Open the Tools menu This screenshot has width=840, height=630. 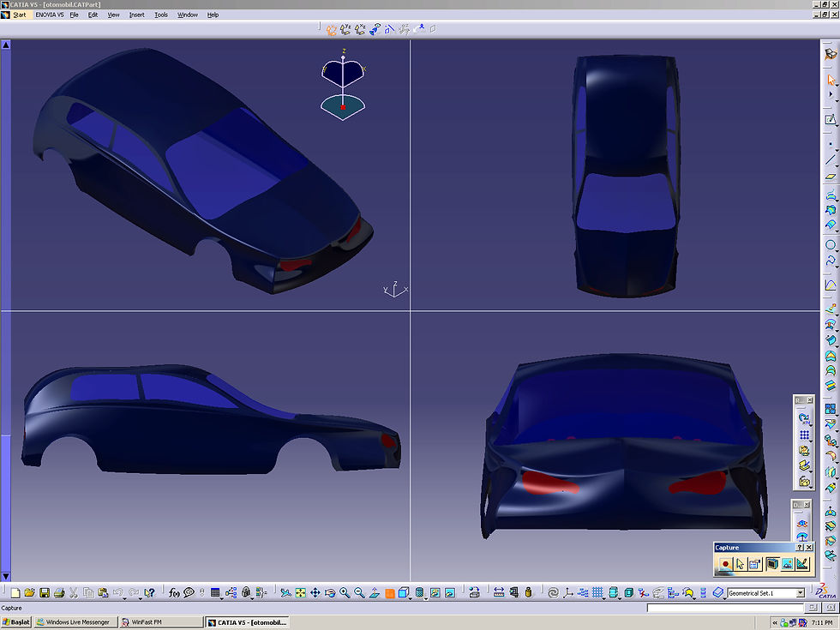pos(161,15)
